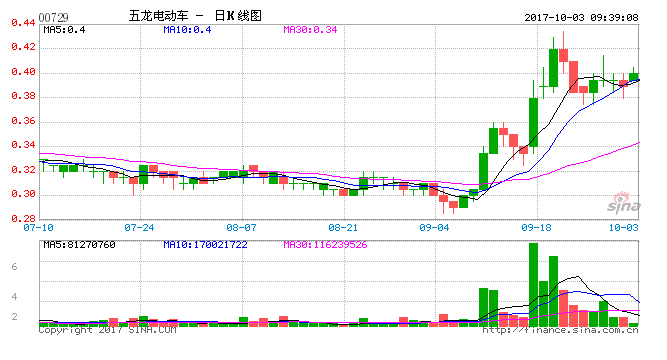Click the 07-10 date label
Viewport: 667px width, 360px height.
(38, 228)
